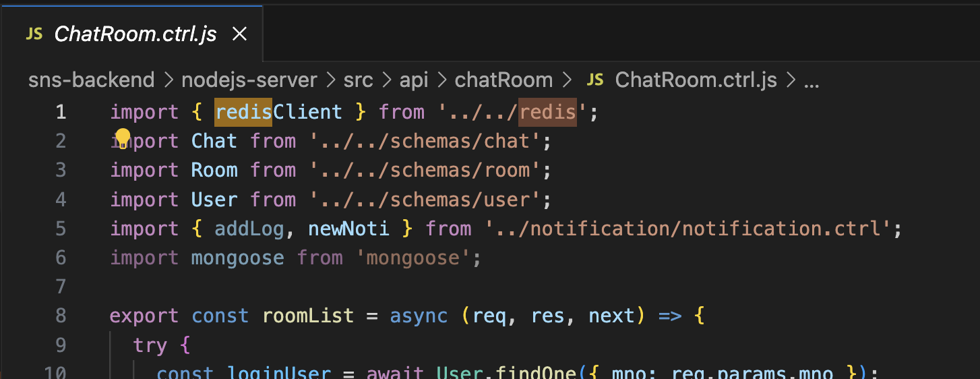Click the '../notification/notification.ctrl' path string

click(x=687, y=229)
